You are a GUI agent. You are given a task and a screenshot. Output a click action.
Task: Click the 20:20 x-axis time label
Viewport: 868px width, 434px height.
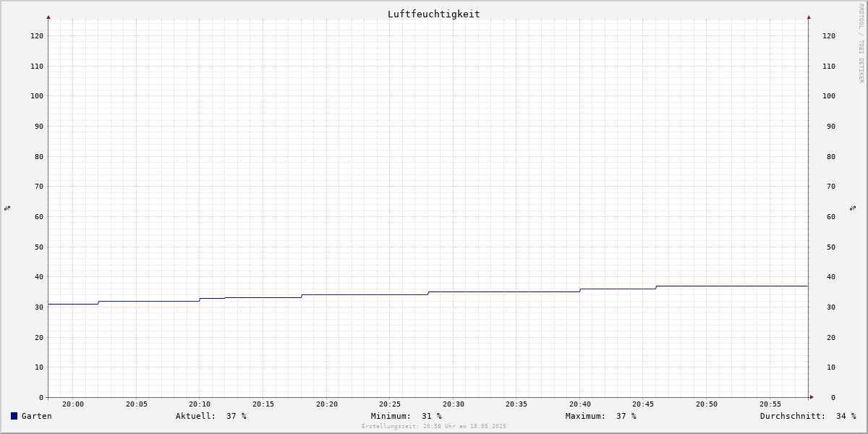327,404
